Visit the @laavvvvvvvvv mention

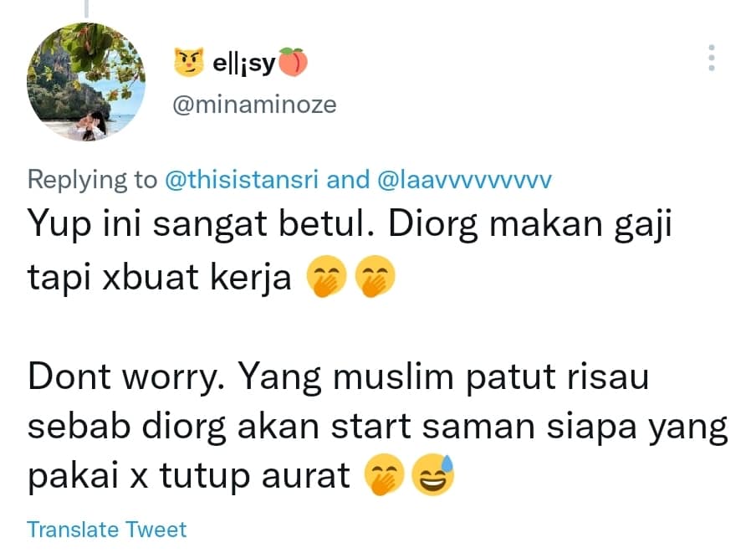464,180
